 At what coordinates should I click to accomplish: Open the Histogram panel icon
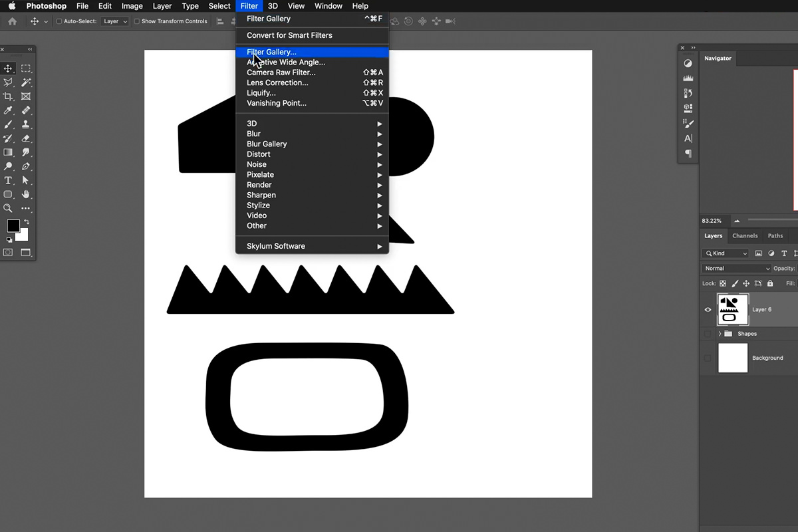[688, 78]
